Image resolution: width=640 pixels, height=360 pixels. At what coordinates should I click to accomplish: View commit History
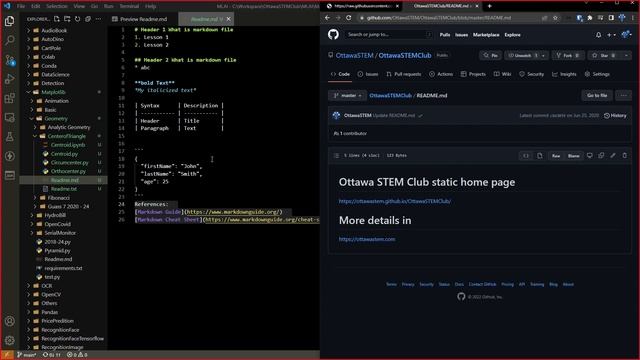tap(615, 116)
